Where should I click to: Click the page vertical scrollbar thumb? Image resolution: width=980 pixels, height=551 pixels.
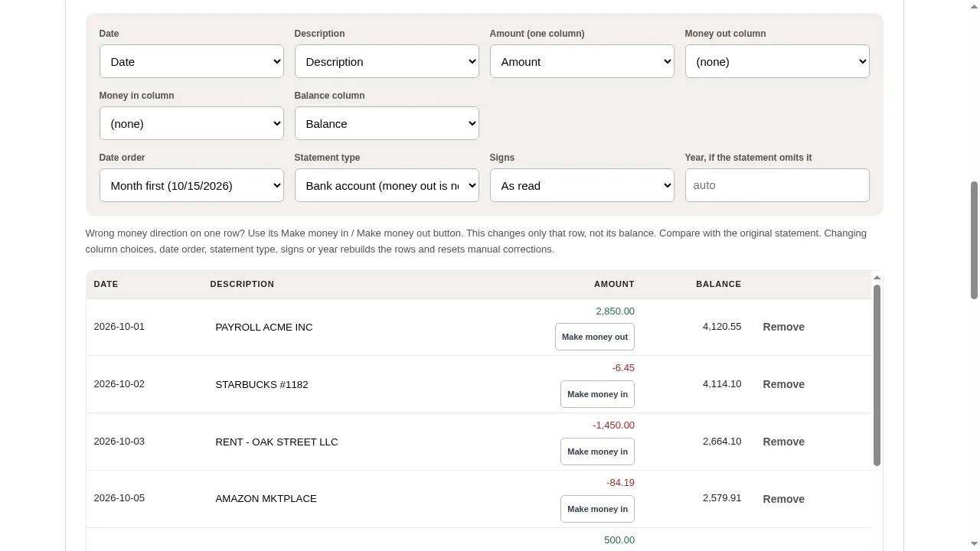point(974,240)
